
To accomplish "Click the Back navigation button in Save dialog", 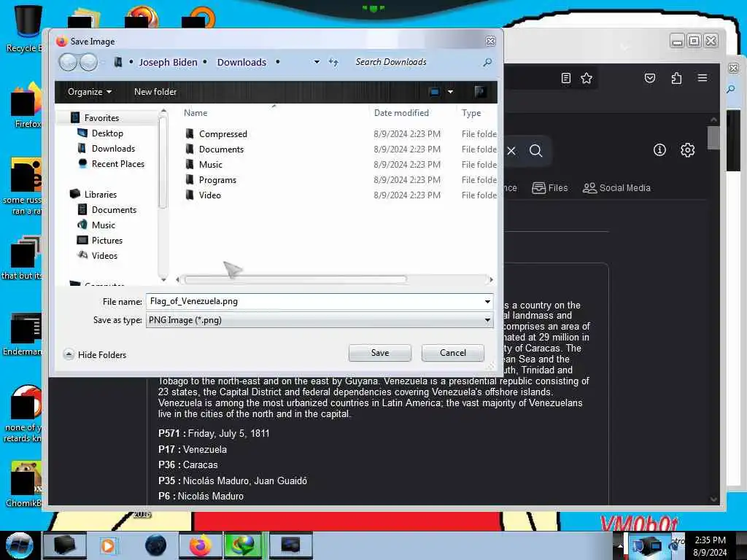I will pos(68,62).
